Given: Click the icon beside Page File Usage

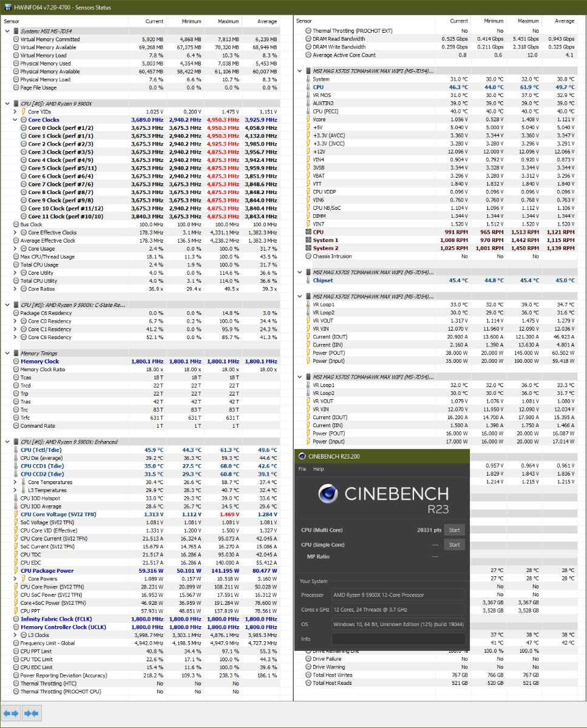Looking at the screenshot, I should tap(16, 87).
